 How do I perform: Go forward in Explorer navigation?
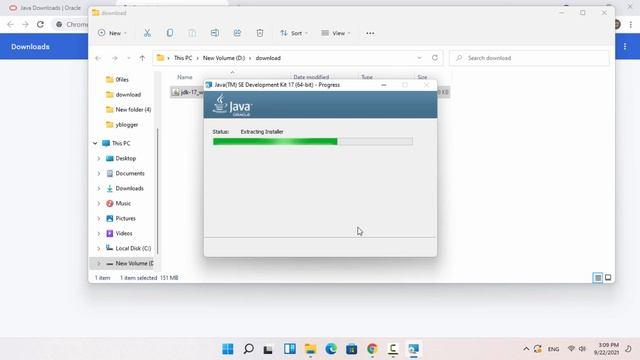115,58
